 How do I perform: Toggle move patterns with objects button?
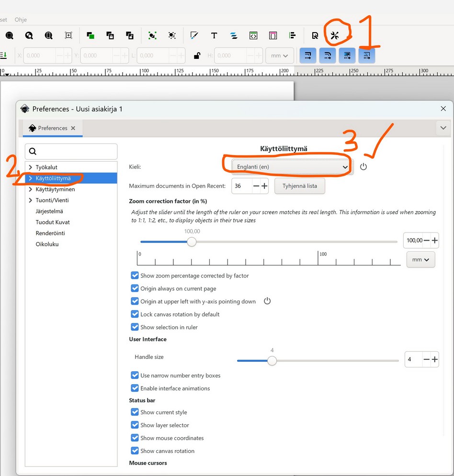(x=367, y=55)
